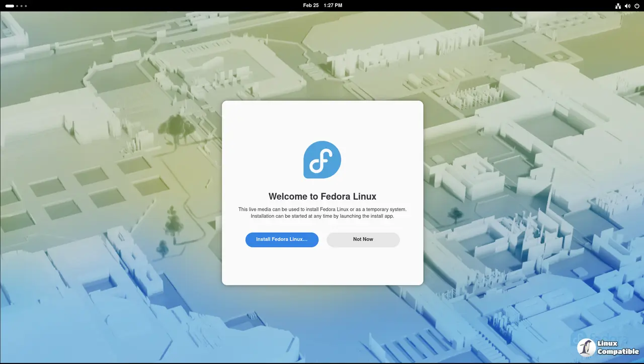Image resolution: width=644 pixels, height=364 pixels.
Task: Click the penguin logo in bottom corner
Action: [x=586, y=348]
